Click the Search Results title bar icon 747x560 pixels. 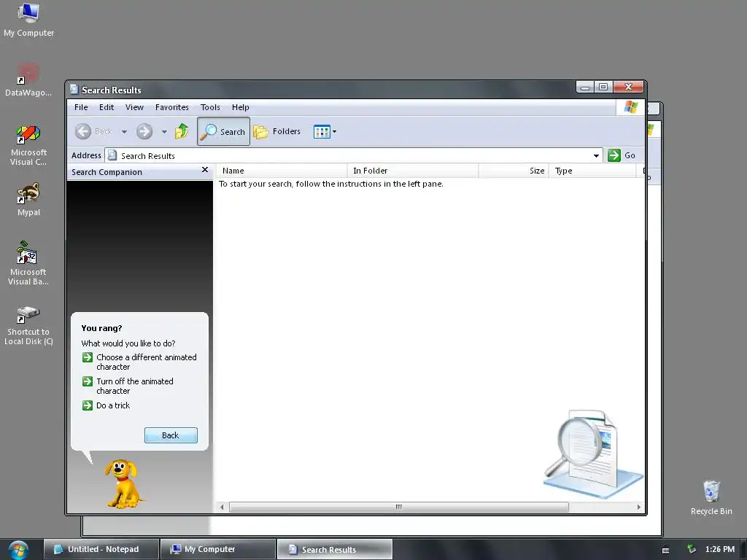[74, 90]
